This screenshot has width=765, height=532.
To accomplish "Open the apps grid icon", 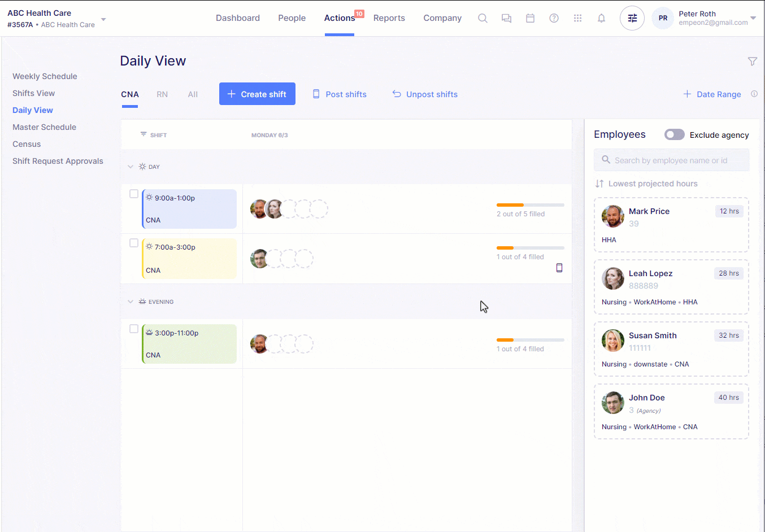I will click(577, 18).
